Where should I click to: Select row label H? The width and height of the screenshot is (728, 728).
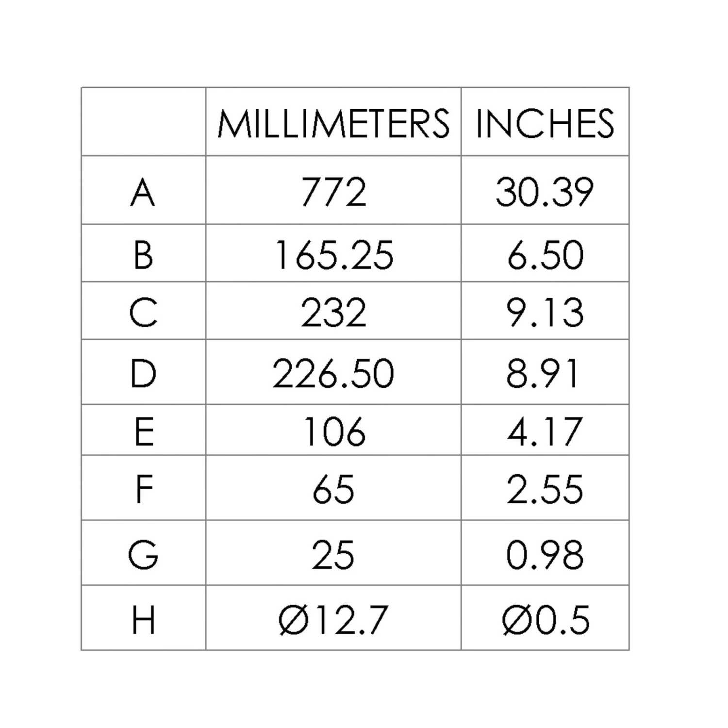pyautogui.click(x=143, y=620)
